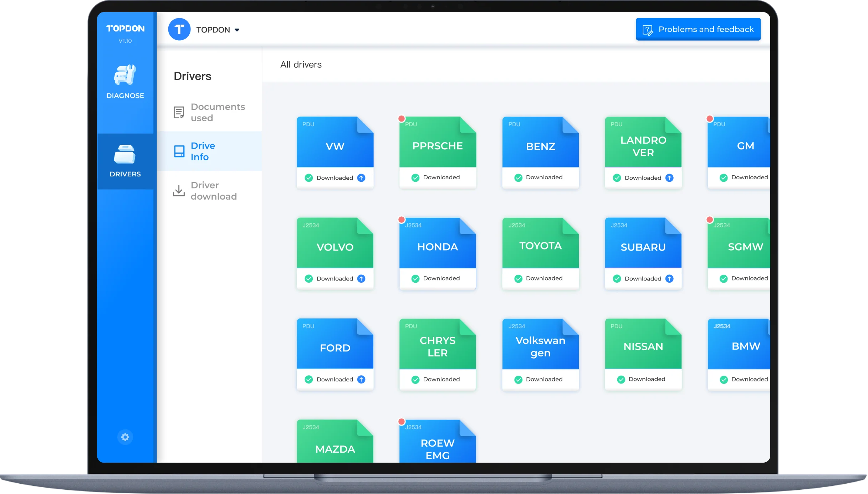
Task: Click the update arrow on LANDROVER card
Action: pos(669,177)
